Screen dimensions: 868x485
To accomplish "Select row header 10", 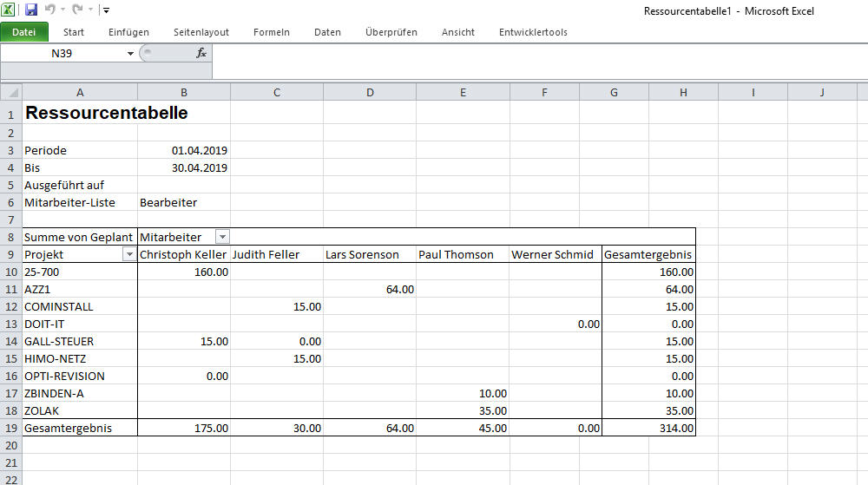I will pos(11,272).
